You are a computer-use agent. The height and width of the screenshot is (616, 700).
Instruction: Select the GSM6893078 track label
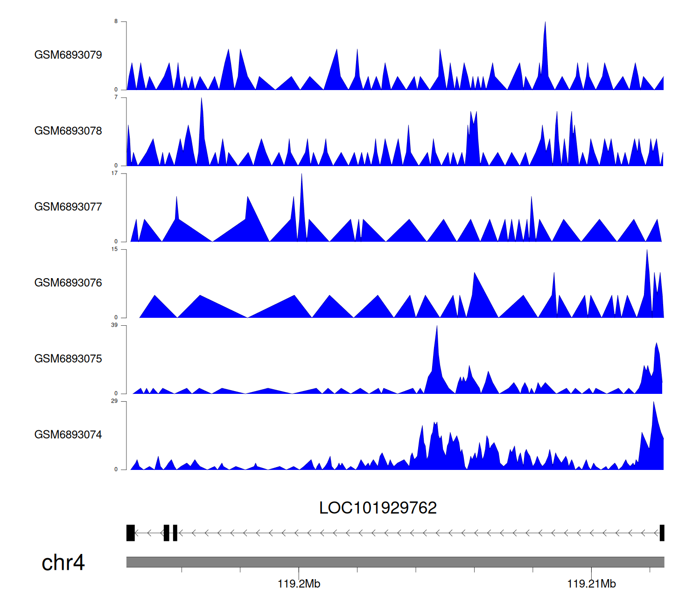pyautogui.click(x=68, y=131)
